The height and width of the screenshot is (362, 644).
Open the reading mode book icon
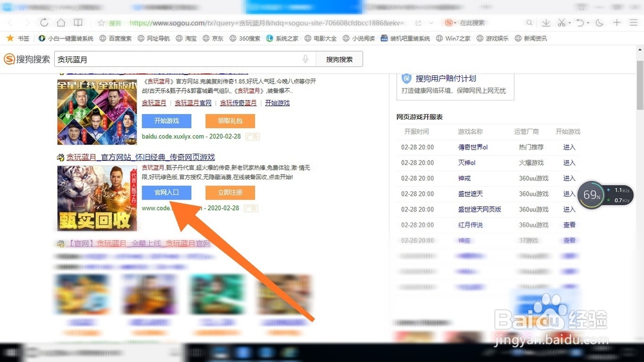[78, 23]
